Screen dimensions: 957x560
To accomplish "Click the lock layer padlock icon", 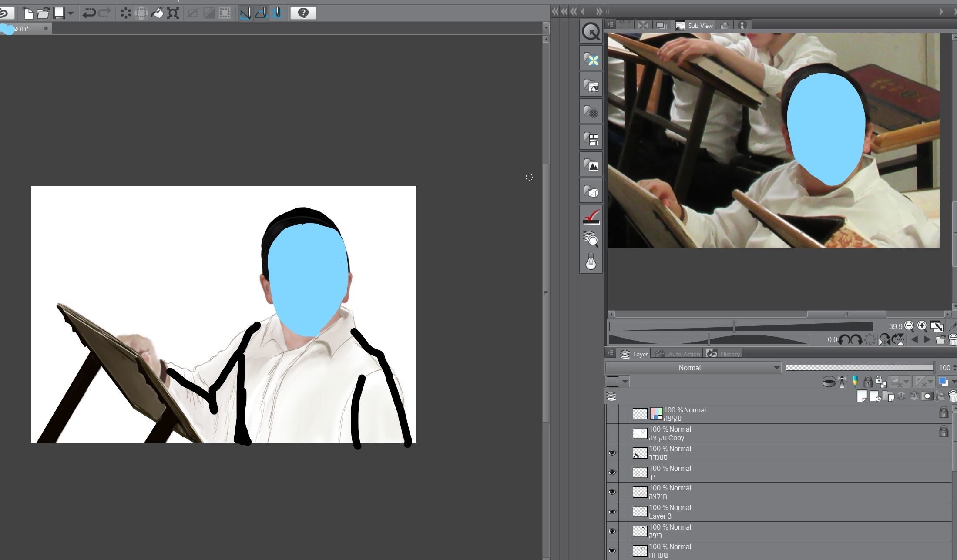I will click(x=867, y=382).
